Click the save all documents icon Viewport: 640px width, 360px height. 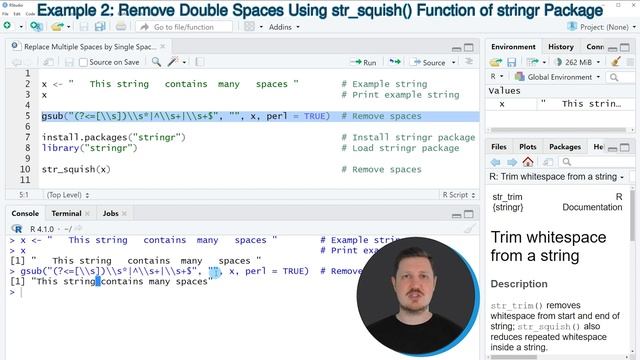[100, 27]
